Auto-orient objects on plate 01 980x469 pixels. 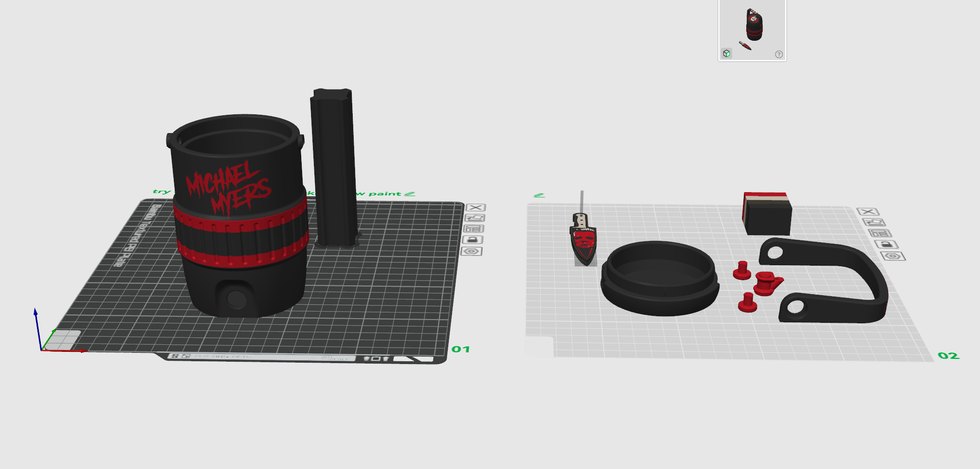click(x=475, y=218)
